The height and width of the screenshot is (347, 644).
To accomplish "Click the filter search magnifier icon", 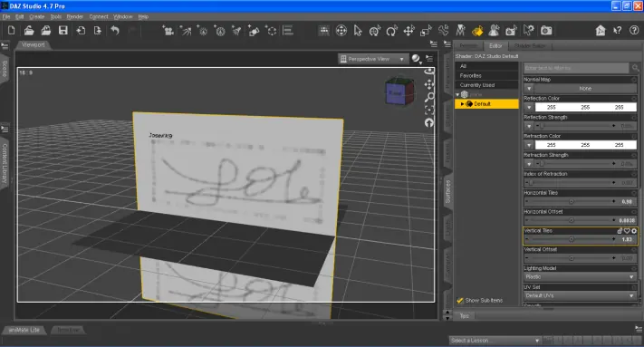I will pos(635,68).
